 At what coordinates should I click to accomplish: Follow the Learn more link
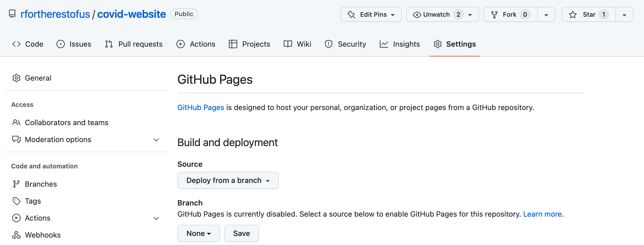pyautogui.click(x=542, y=214)
